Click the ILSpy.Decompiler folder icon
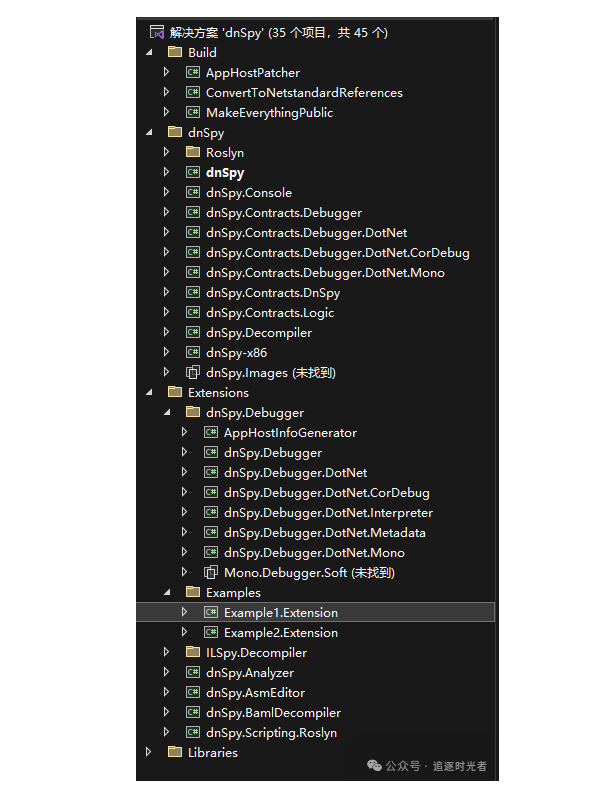Viewport: 603px width, 788px height. 193,652
